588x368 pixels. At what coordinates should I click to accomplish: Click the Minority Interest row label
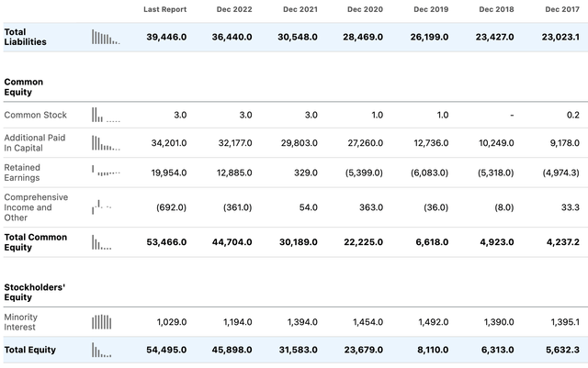pyautogui.click(x=20, y=322)
